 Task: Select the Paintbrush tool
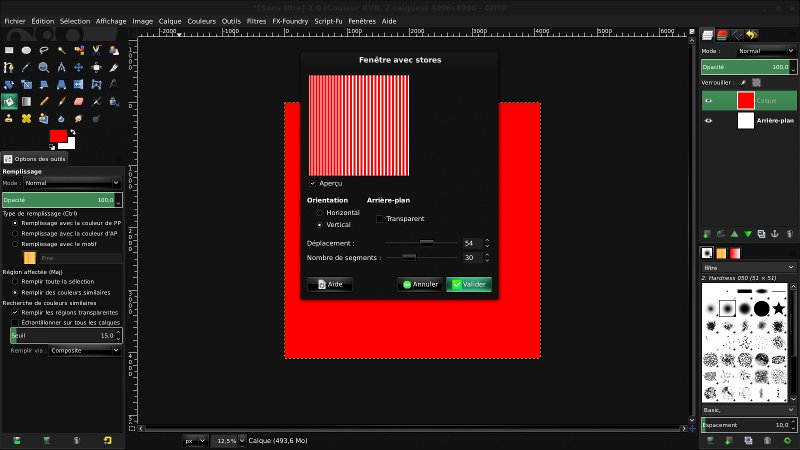[x=61, y=102]
